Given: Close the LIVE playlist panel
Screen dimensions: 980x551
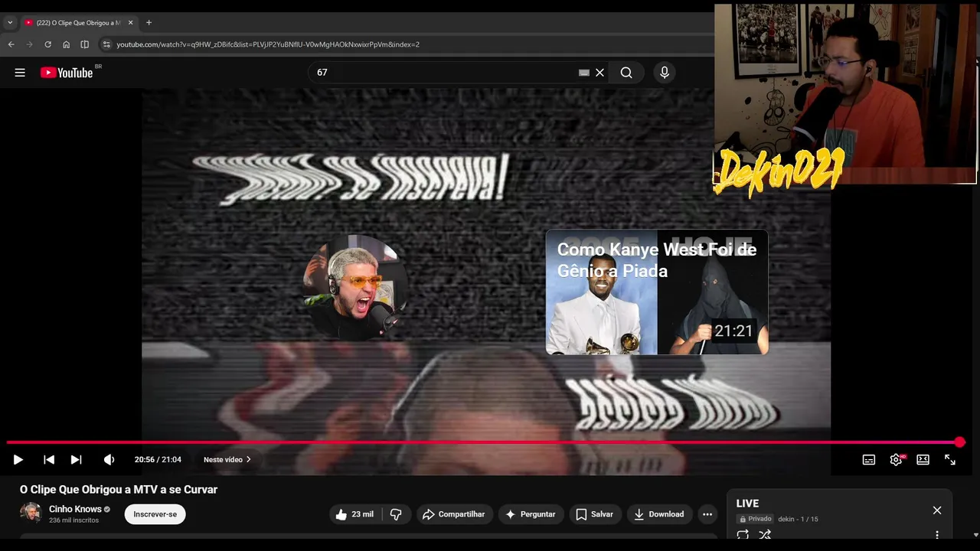Looking at the screenshot, I should [x=937, y=510].
